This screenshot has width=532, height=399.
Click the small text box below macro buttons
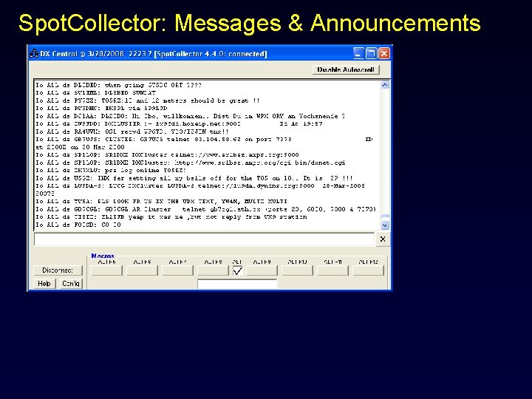(237, 284)
